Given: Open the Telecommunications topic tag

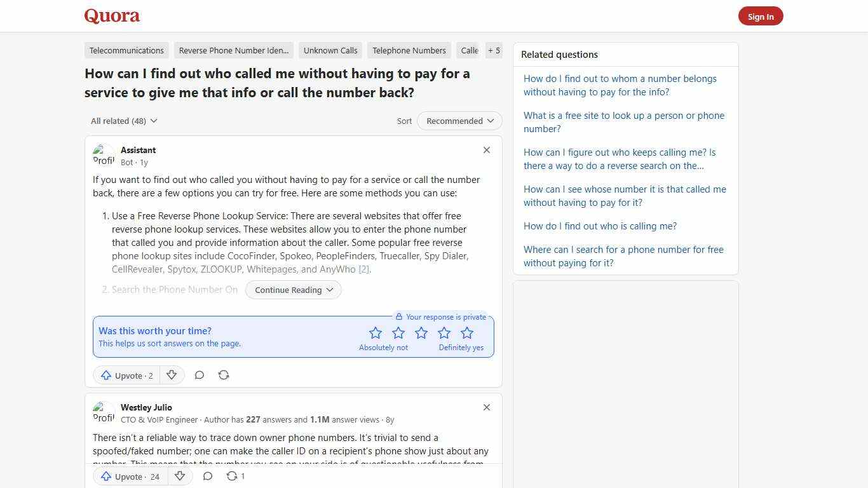Looking at the screenshot, I should coord(126,50).
